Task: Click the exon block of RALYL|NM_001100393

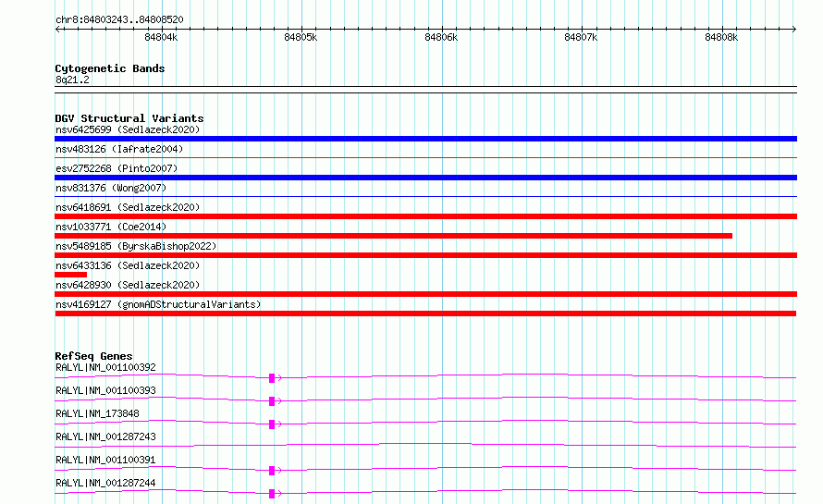Action: pyautogui.click(x=272, y=401)
